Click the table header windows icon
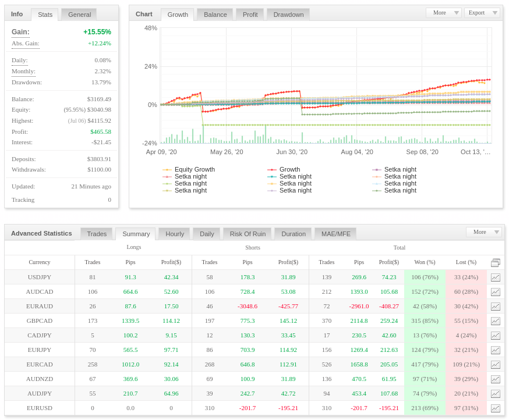 point(496,262)
